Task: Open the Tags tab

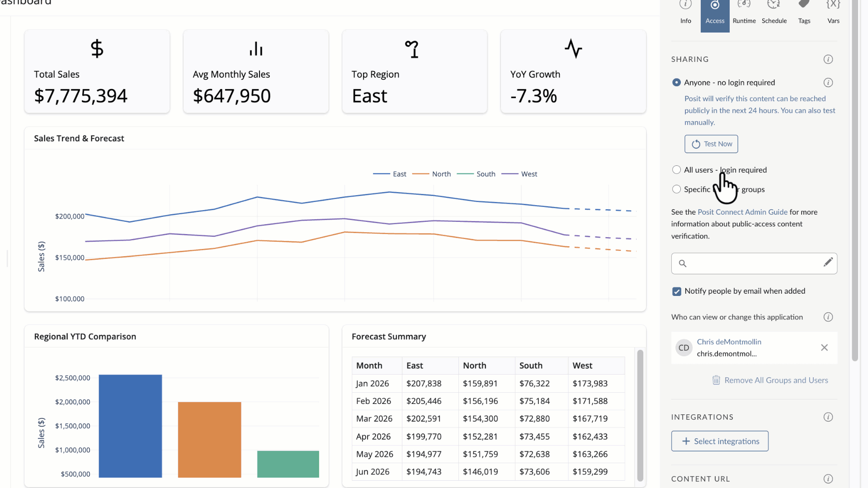Action: coord(804,12)
